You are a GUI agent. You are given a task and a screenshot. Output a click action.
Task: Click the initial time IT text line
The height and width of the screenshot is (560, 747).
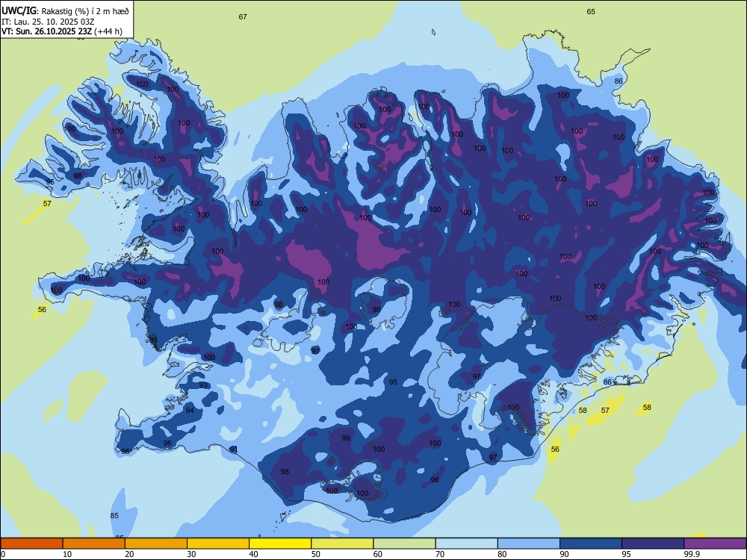pos(48,22)
